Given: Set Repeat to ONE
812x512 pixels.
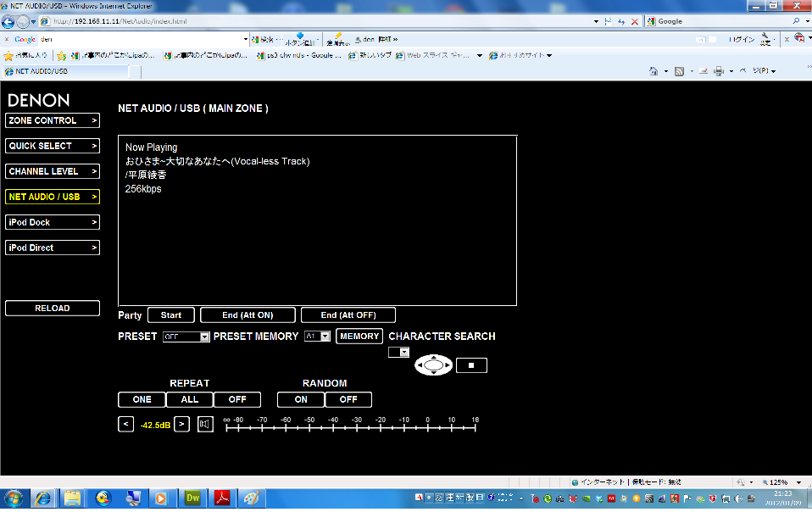Looking at the screenshot, I should click(x=142, y=399).
